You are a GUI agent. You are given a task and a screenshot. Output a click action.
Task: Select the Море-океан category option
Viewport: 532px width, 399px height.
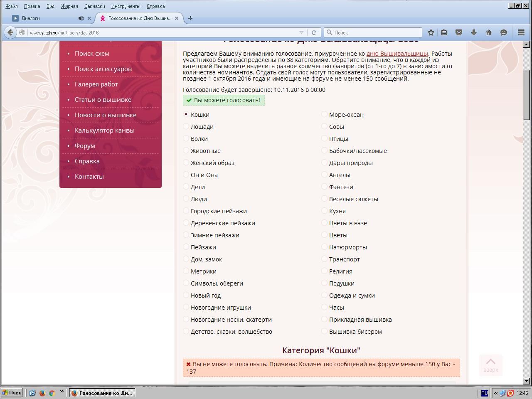click(325, 115)
